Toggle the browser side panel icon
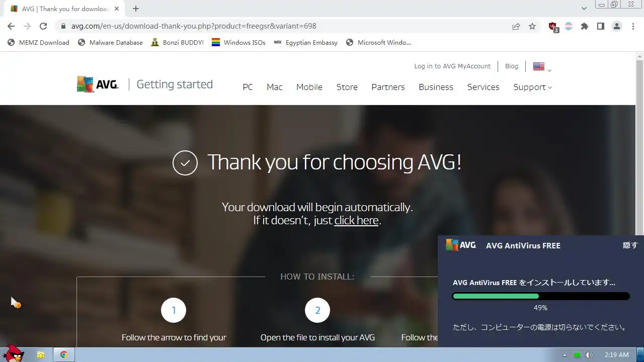This screenshot has width=644, height=362. point(601,26)
